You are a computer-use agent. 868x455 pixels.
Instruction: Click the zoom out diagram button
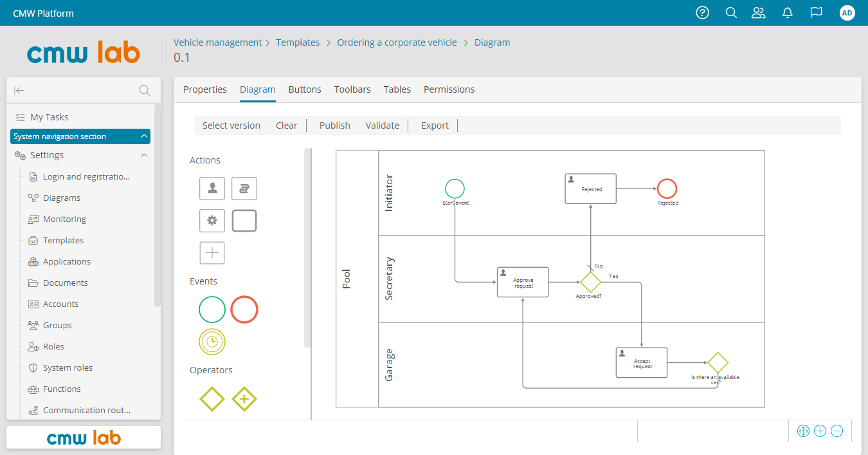[836, 431]
